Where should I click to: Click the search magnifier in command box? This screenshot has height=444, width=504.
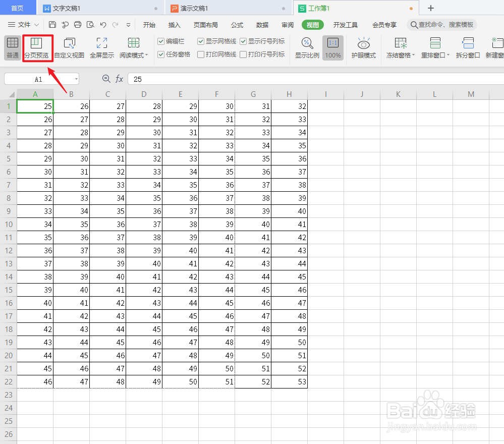pyautogui.click(x=414, y=25)
